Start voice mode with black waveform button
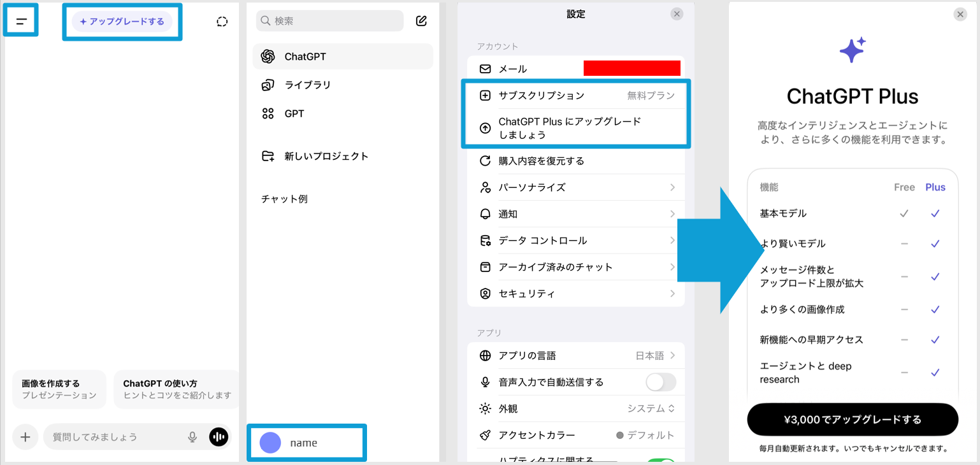This screenshot has height=465, width=980. tap(219, 437)
